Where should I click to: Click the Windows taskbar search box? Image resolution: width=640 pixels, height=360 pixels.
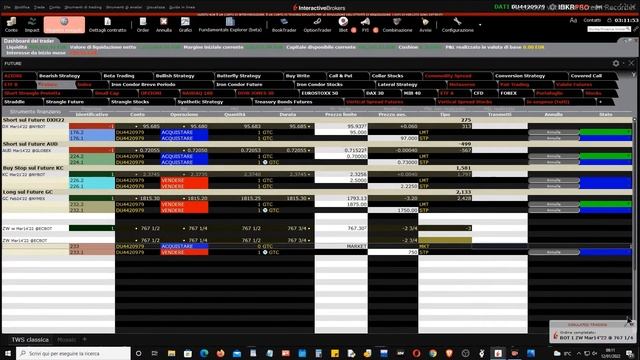coord(73,353)
